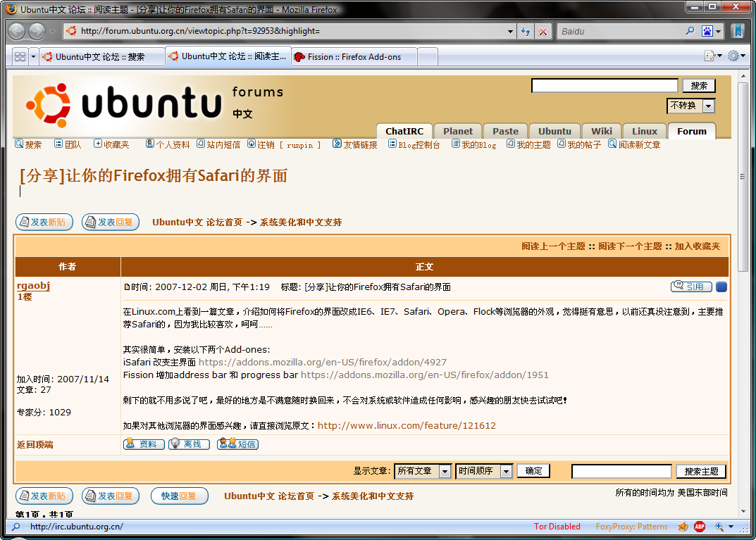Open the Planet navigation tab

[457, 131]
